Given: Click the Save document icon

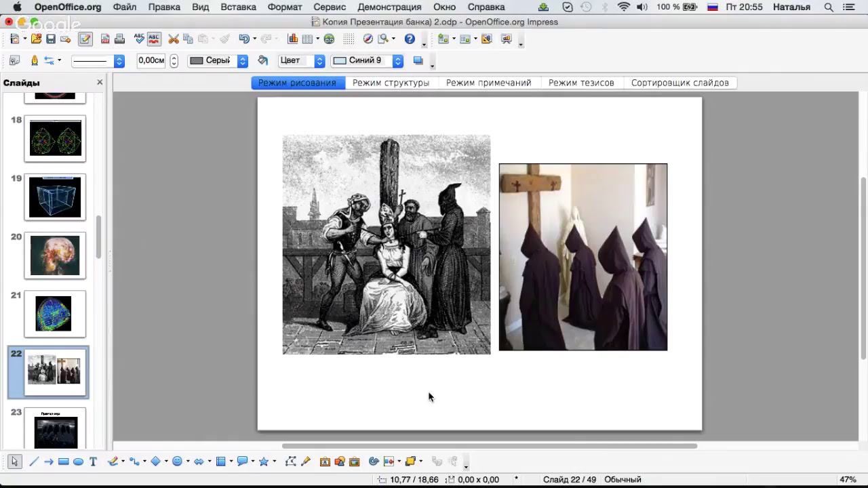Looking at the screenshot, I should point(51,39).
